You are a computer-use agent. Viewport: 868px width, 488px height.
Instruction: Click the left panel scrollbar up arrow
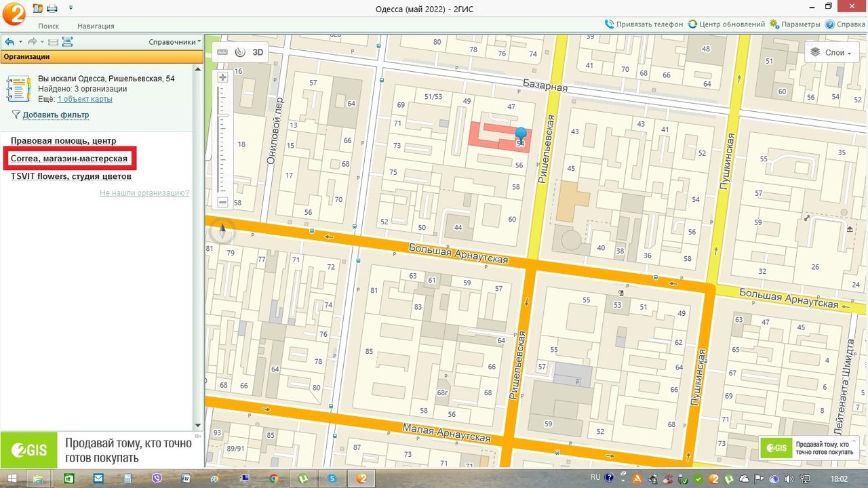coord(198,68)
